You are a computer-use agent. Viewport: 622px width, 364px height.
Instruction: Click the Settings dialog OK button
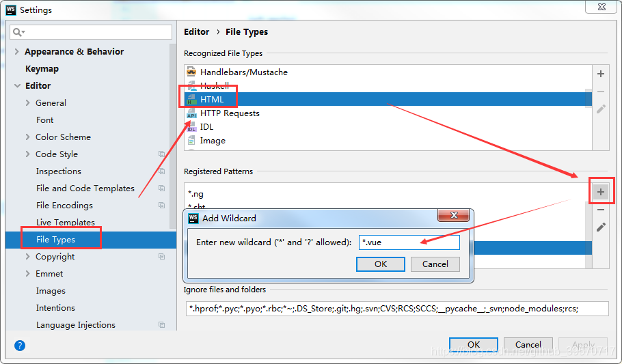473,345
